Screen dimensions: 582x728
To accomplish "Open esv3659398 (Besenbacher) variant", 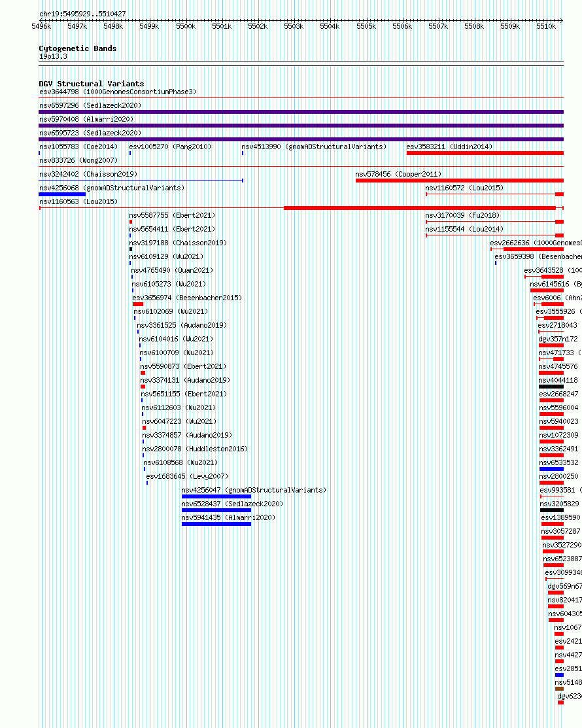I will pos(538,256).
